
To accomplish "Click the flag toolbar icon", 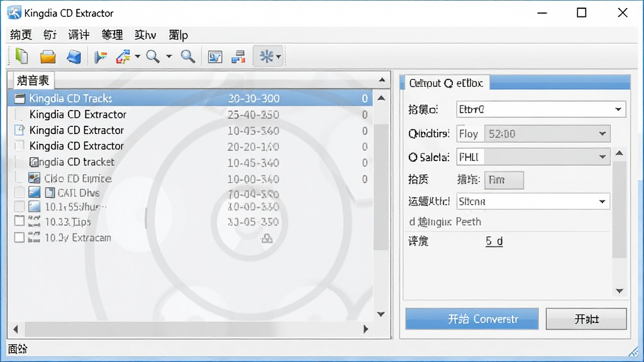I will pos(100,57).
